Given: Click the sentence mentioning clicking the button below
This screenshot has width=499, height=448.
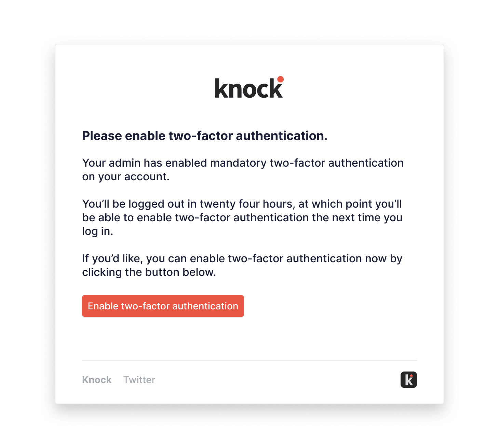Looking at the screenshot, I should tap(242, 265).
